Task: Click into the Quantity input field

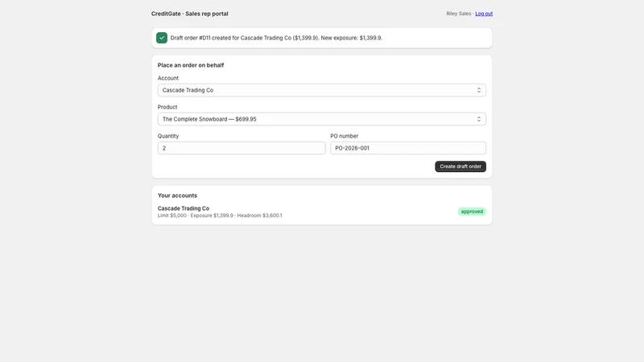Action: (x=242, y=148)
